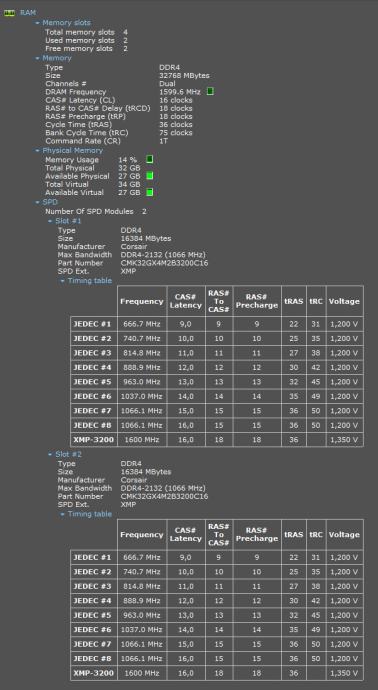Collapse Slot #1 Timing table
The image size is (378, 690).
[62, 281]
